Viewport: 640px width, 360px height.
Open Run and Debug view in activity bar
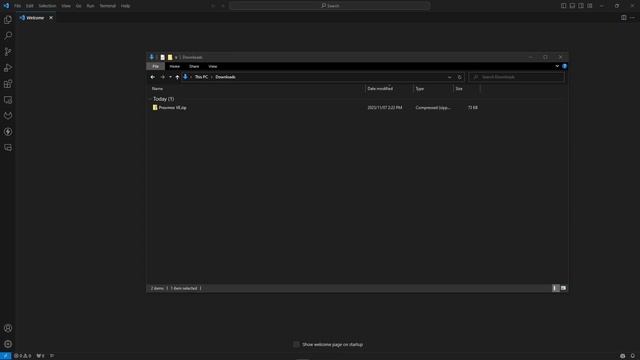pyautogui.click(x=8, y=68)
